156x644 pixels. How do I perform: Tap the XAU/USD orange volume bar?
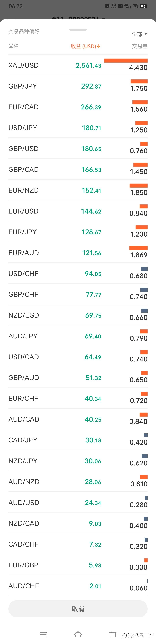coord(126,60)
